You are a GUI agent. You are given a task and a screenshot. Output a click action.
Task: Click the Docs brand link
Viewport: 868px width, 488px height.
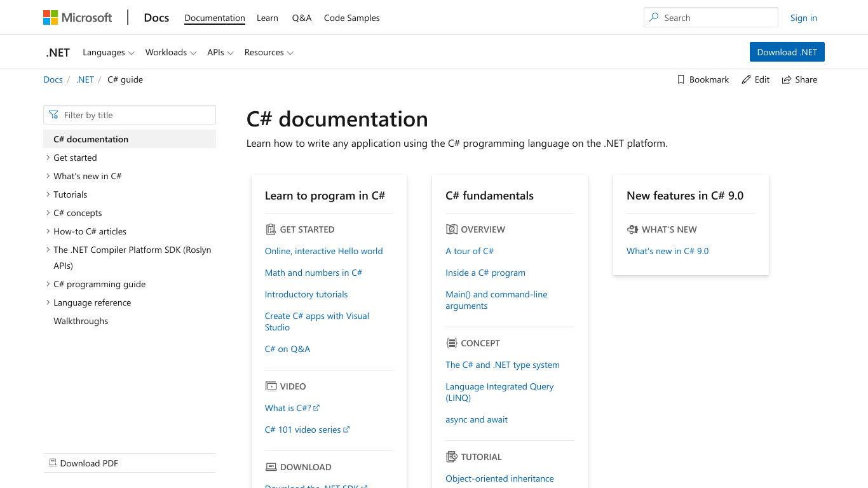point(156,18)
